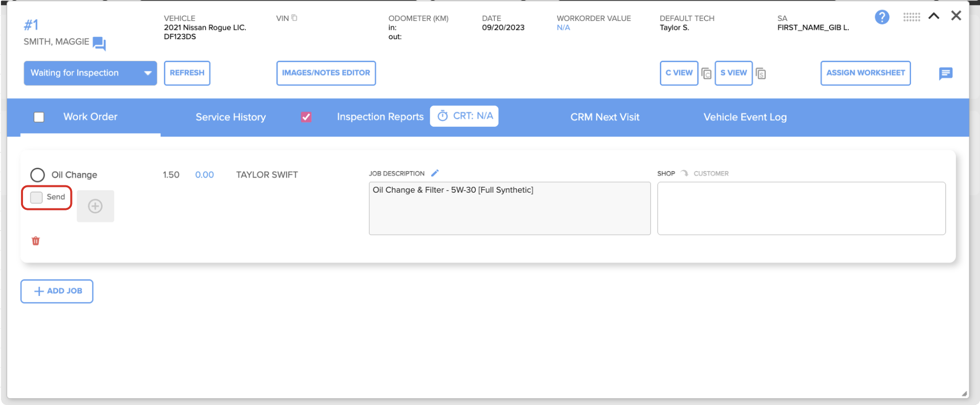The image size is (980, 405).
Task: Open the Vehicle Event Log tab
Action: (745, 117)
